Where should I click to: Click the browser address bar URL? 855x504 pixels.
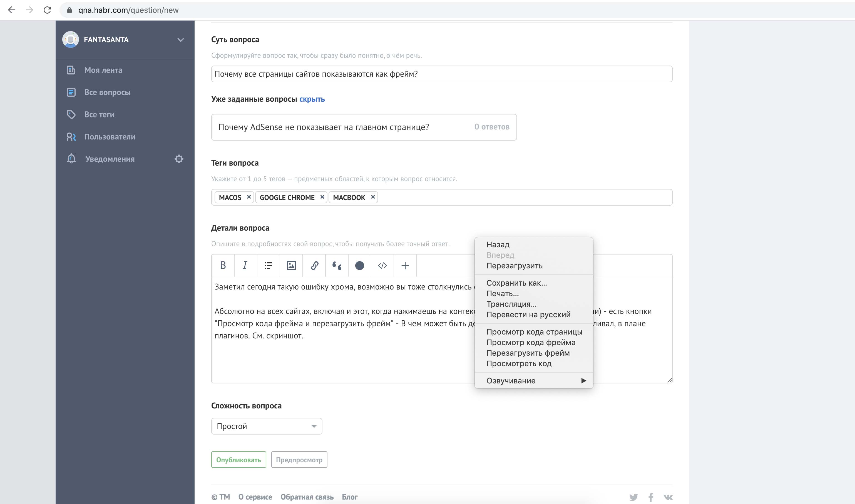[128, 10]
